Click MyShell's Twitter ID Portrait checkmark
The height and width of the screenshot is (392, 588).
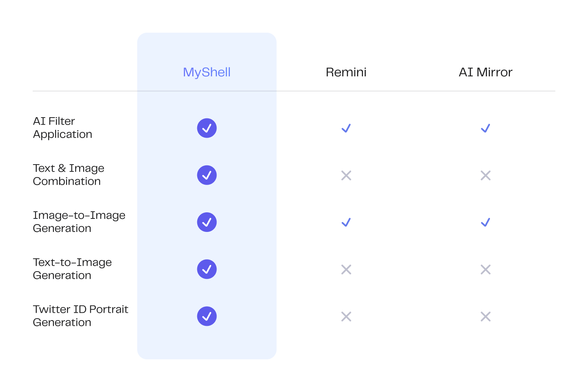click(x=207, y=316)
